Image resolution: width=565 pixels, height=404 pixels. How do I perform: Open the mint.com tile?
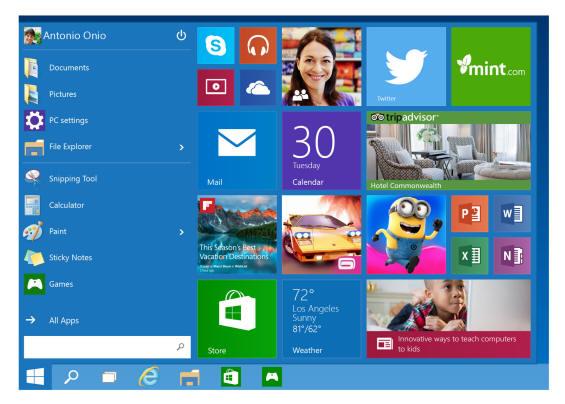coord(491,67)
